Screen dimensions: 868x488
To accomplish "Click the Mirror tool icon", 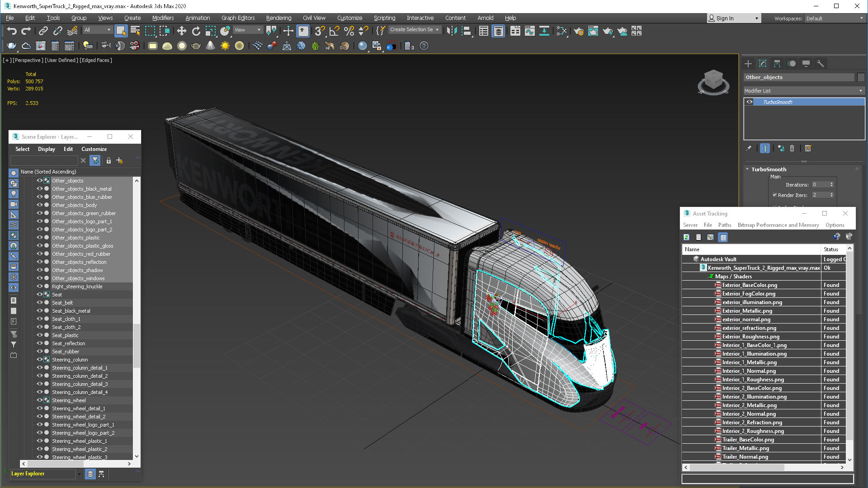I will click(452, 31).
